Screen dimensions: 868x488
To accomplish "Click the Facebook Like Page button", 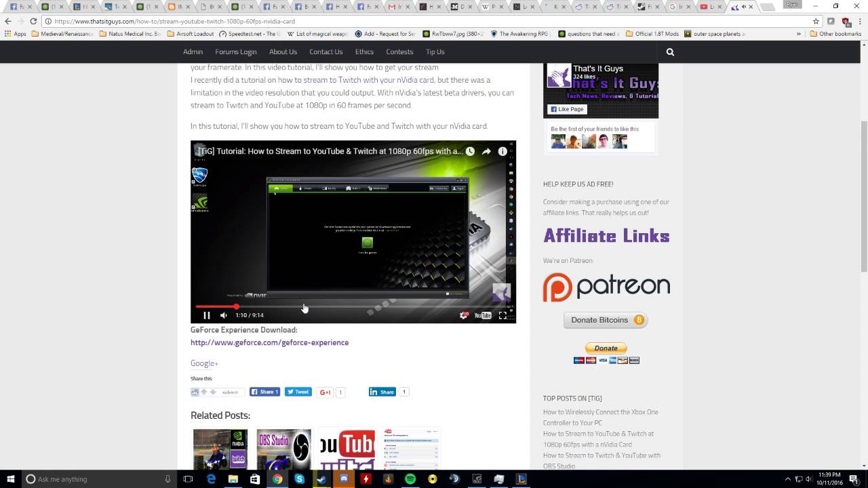I will pos(566,109).
